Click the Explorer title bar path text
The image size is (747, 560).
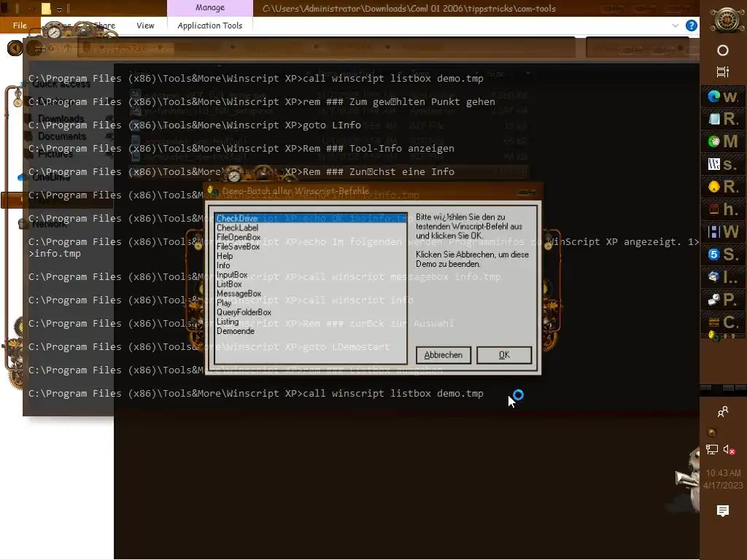click(x=409, y=9)
